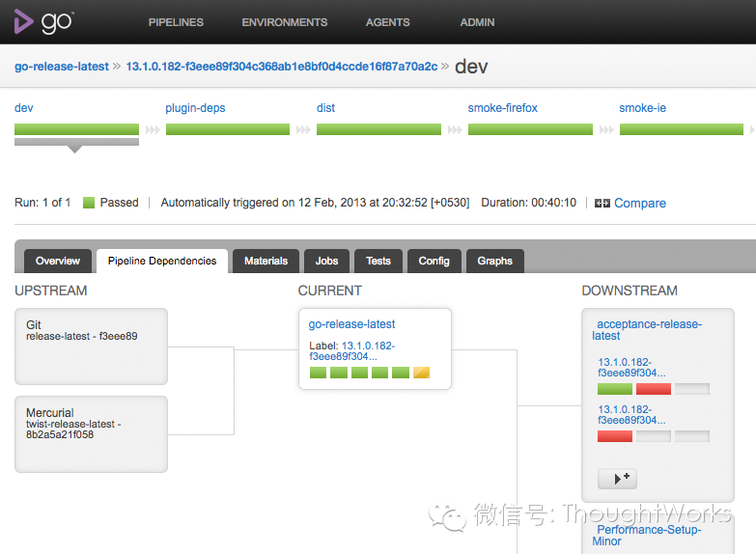
Task: Go to the AGENTS page
Action: (387, 22)
